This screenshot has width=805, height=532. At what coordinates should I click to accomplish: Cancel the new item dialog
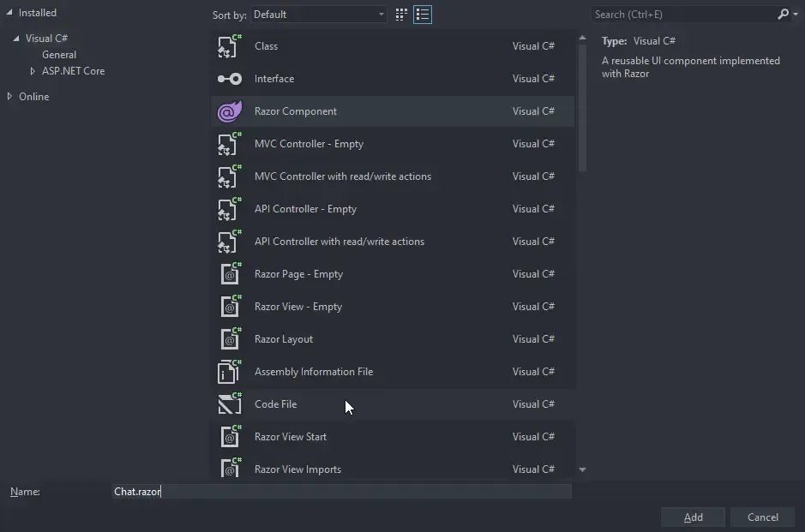click(x=762, y=517)
